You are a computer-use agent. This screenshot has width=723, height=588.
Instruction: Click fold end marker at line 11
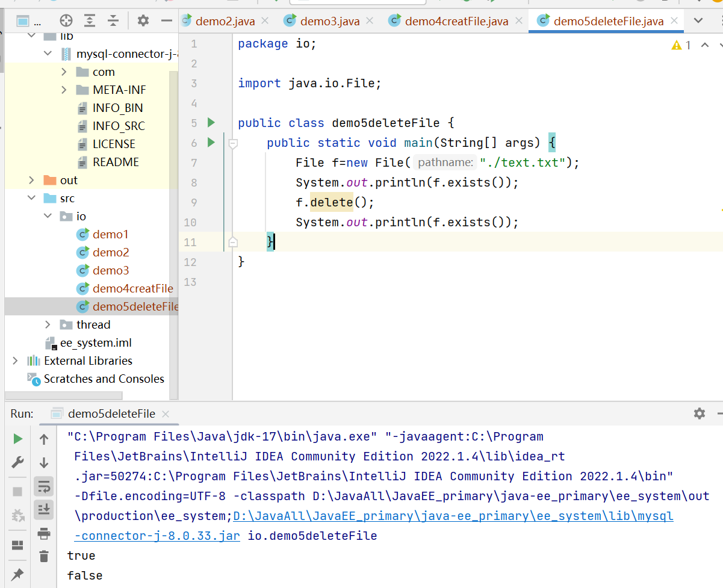(233, 243)
